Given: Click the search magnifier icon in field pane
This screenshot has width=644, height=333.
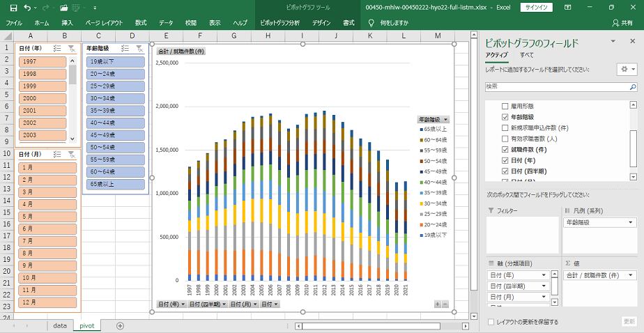Looking at the screenshot, I should click(631, 86).
